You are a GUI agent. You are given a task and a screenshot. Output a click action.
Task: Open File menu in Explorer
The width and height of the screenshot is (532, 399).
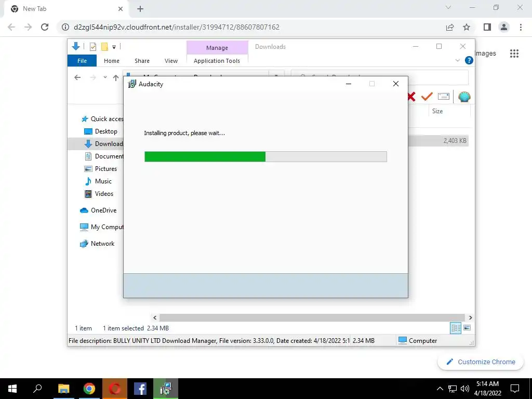click(x=82, y=61)
